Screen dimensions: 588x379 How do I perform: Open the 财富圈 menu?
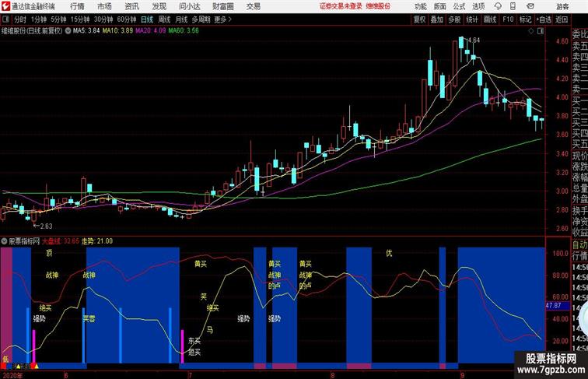click(223, 6)
